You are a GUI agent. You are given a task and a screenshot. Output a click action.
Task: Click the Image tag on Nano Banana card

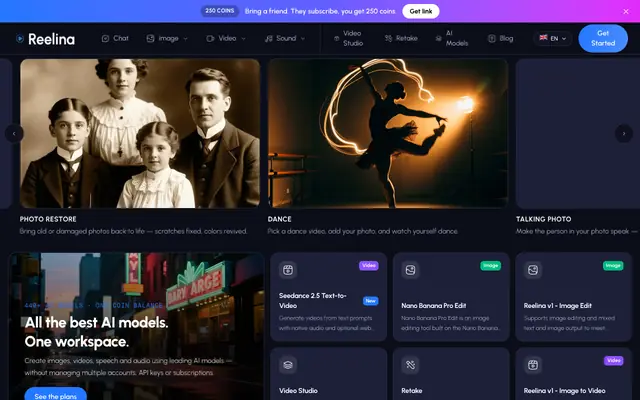tap(491, 265)
